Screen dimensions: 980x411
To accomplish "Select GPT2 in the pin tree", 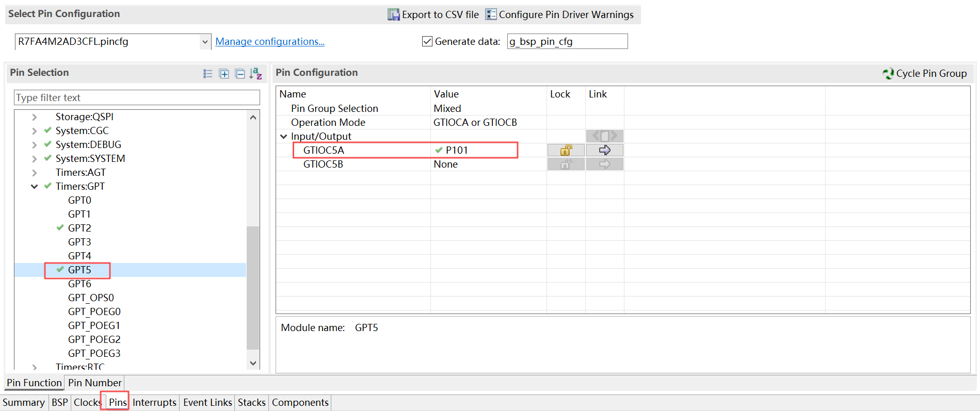I will pos(79,228).
